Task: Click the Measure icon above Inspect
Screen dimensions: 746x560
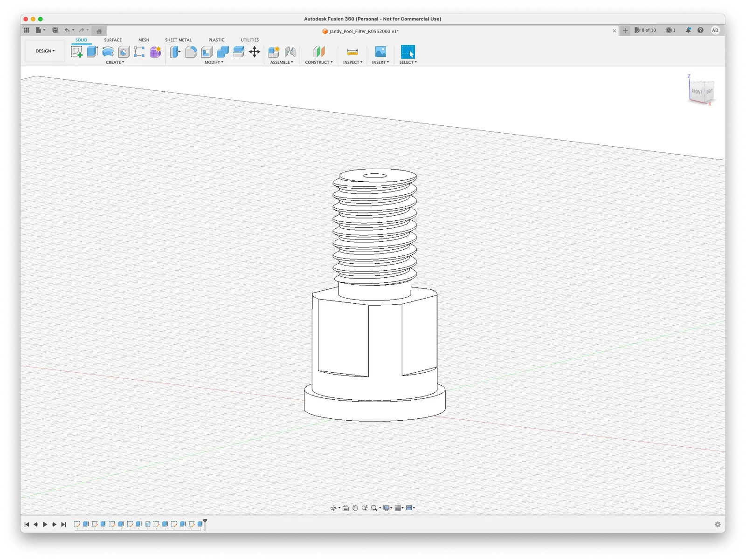Action: [x=352, y=52]
